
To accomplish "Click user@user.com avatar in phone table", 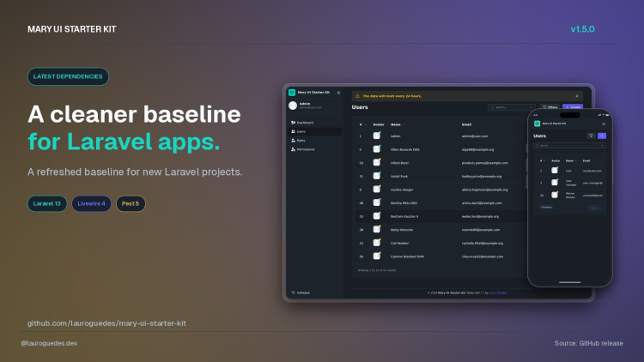I will (x=555, y=171).
